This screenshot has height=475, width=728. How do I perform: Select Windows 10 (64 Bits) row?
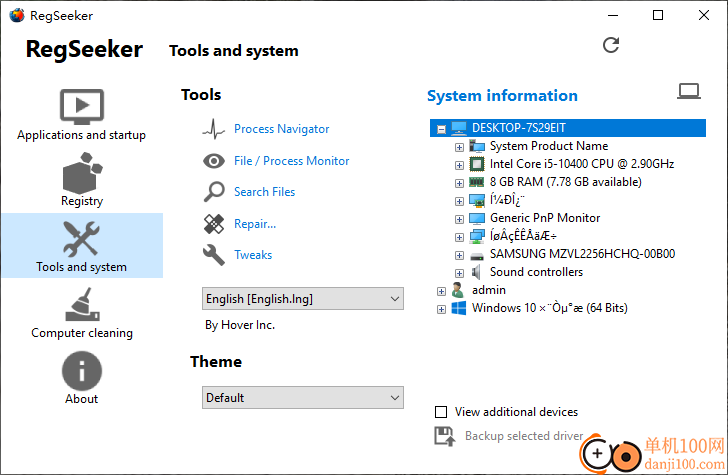[x=550, y=308]
